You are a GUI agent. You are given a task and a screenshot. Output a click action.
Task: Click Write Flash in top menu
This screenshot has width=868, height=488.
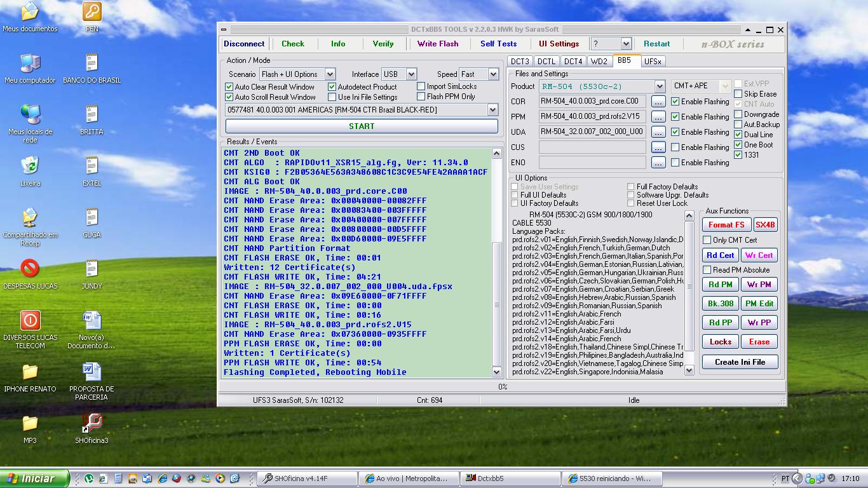(x=438, y=44)
